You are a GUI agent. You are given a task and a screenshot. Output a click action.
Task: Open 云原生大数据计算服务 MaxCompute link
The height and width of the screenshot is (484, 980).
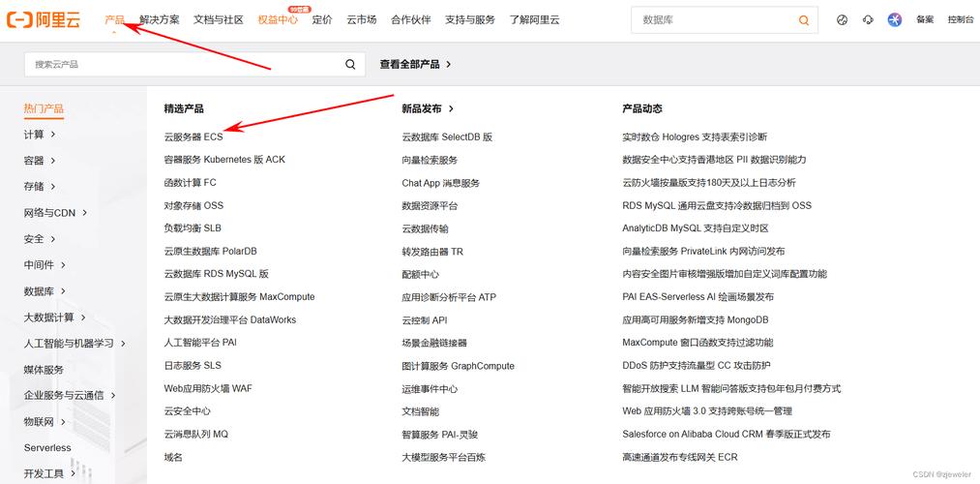(239, 297)
